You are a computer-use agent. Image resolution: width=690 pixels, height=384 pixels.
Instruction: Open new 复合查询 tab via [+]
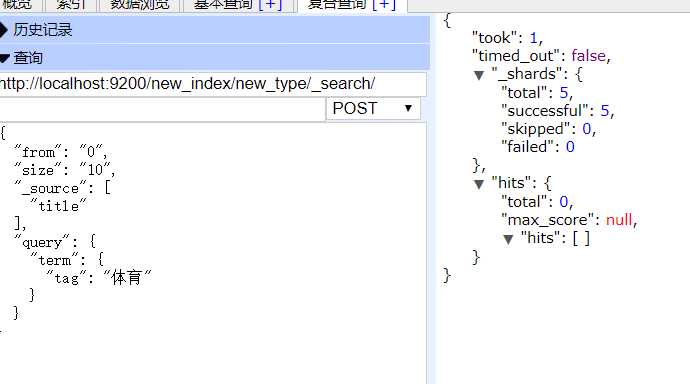point(384,4)
